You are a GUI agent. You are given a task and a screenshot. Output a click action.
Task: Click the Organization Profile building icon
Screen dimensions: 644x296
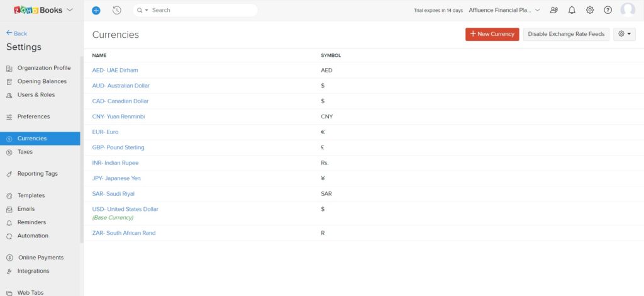click(x=9, y=68)
